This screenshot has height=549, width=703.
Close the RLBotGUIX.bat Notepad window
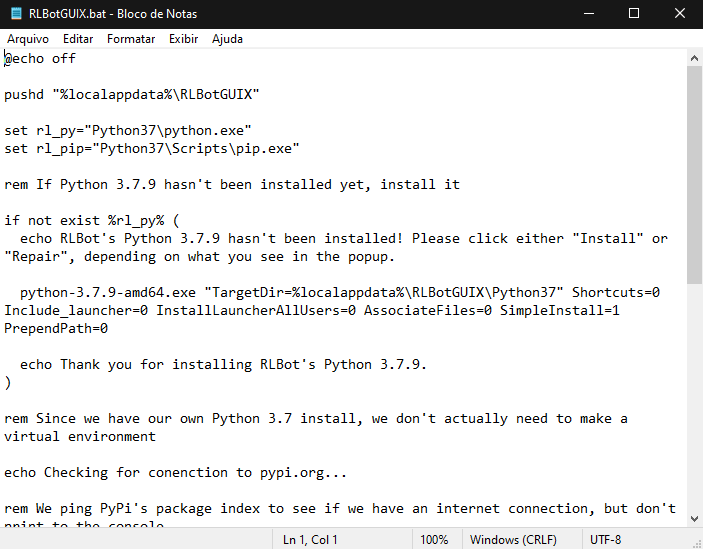point(680,14)
